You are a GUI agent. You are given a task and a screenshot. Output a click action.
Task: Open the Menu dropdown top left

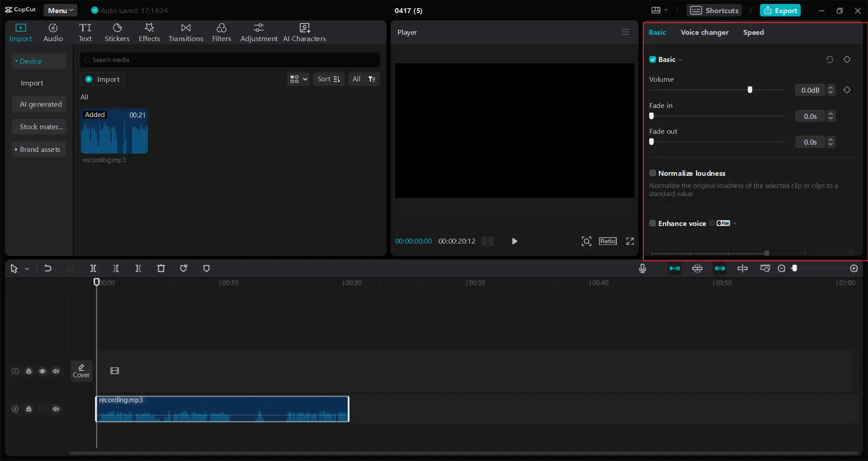(60, 10)
